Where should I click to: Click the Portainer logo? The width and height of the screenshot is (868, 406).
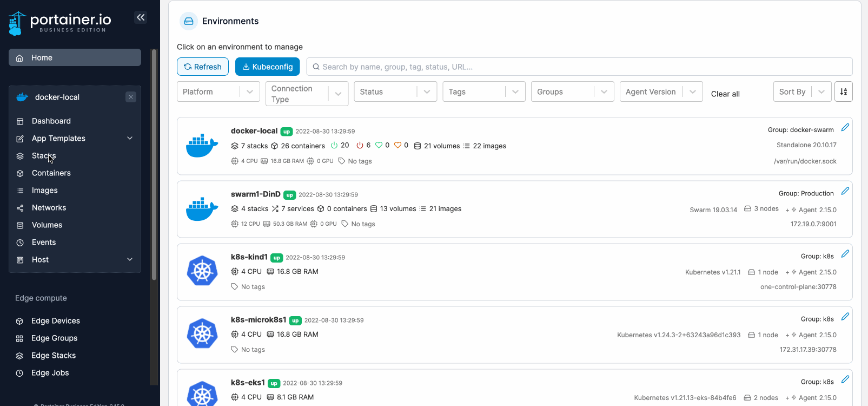[60, 23]
